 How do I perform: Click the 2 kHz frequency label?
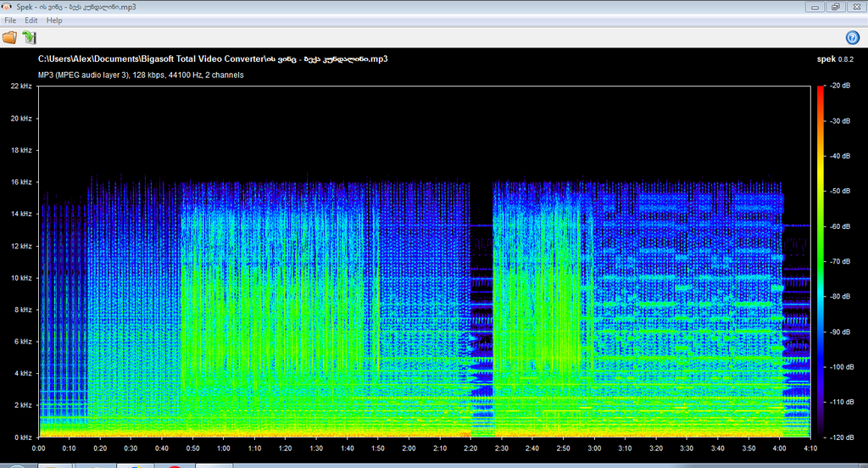click(23, 405)
